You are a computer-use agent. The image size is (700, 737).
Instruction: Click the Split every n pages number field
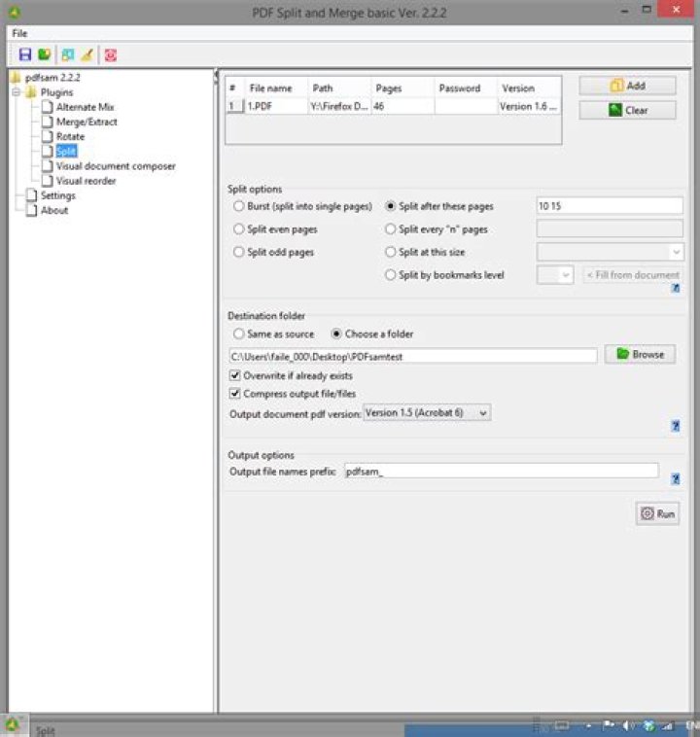coord(610,228)
